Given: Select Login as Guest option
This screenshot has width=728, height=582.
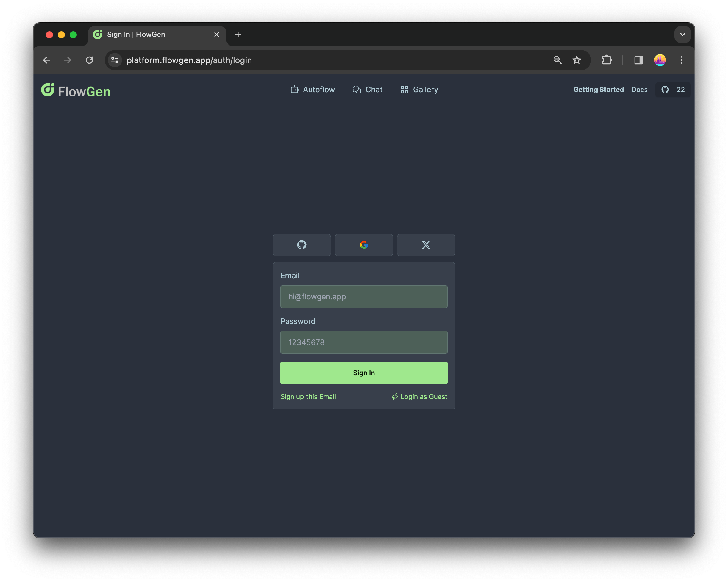Looking at the screenshot, I should (419, 396).
